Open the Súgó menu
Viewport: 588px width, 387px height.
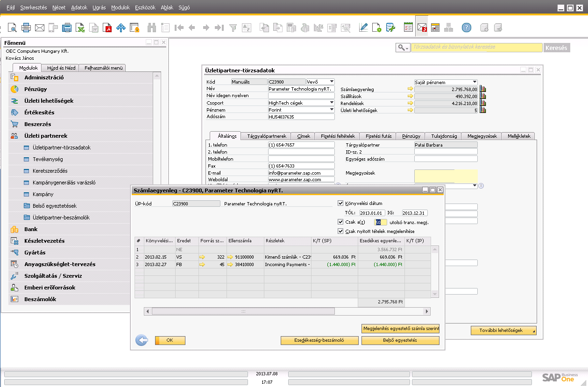click(x=184, y=7)
